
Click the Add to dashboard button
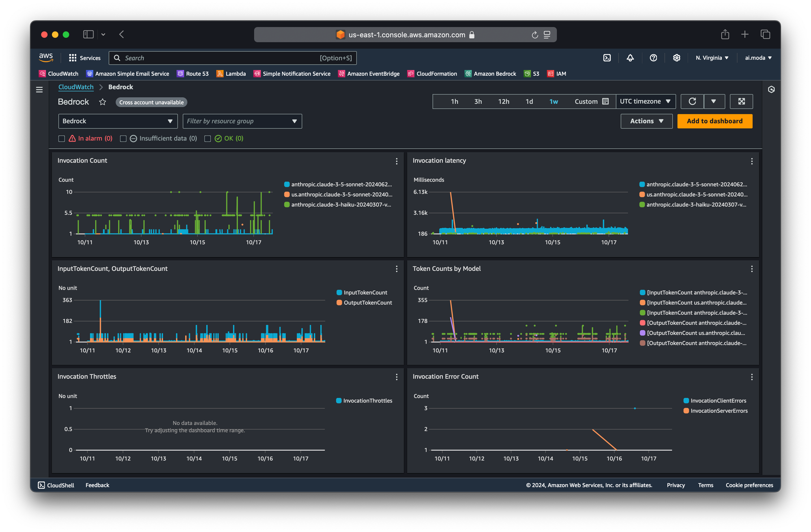(714, 121)
